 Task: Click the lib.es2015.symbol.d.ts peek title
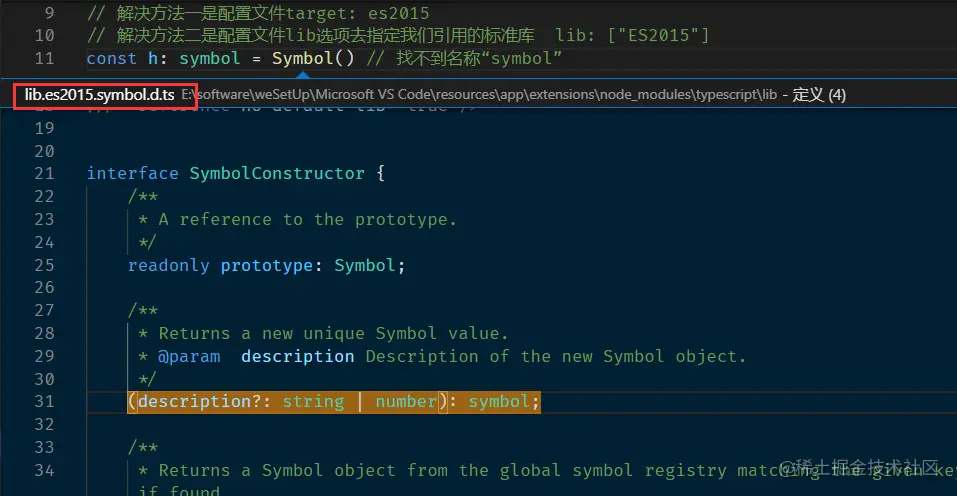coord(100,95)
